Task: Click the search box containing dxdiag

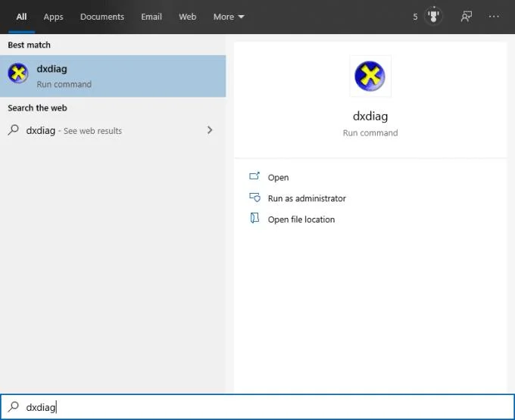Action: pyautogui.click(x=257, y=407)
